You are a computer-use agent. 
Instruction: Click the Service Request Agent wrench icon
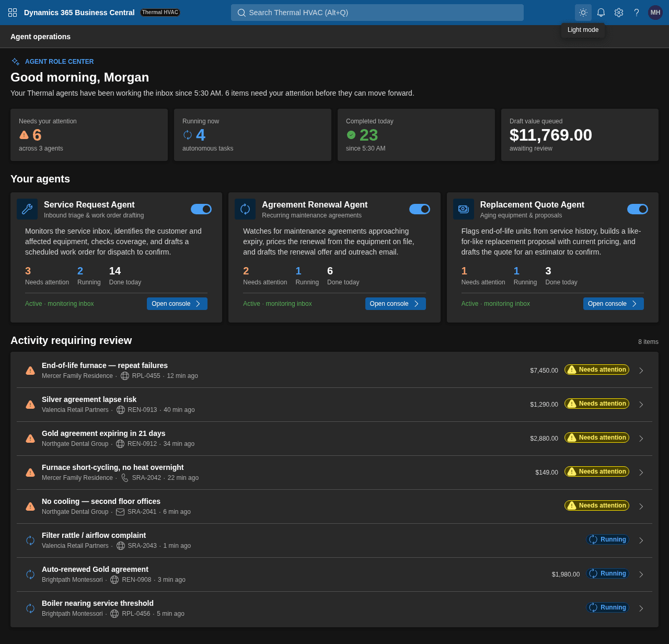pyautogui.click(x=27, y=209)
